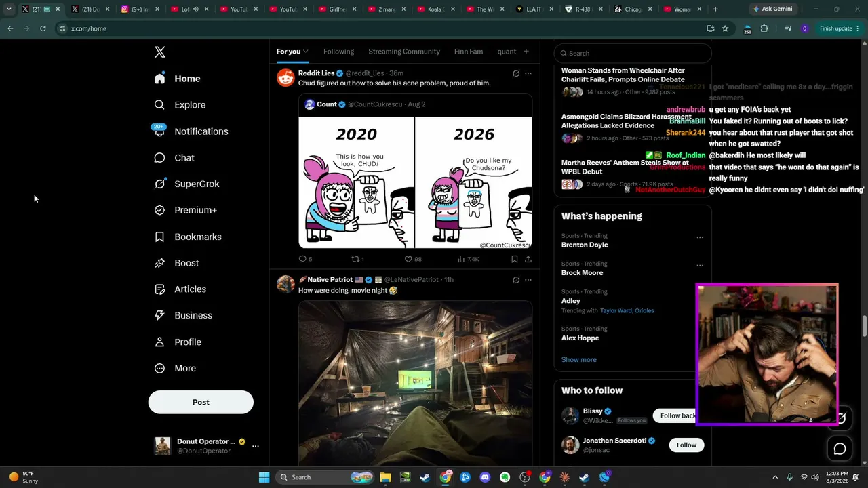
Task: Repost the Reddit Lies post
Action: (357, 259)
